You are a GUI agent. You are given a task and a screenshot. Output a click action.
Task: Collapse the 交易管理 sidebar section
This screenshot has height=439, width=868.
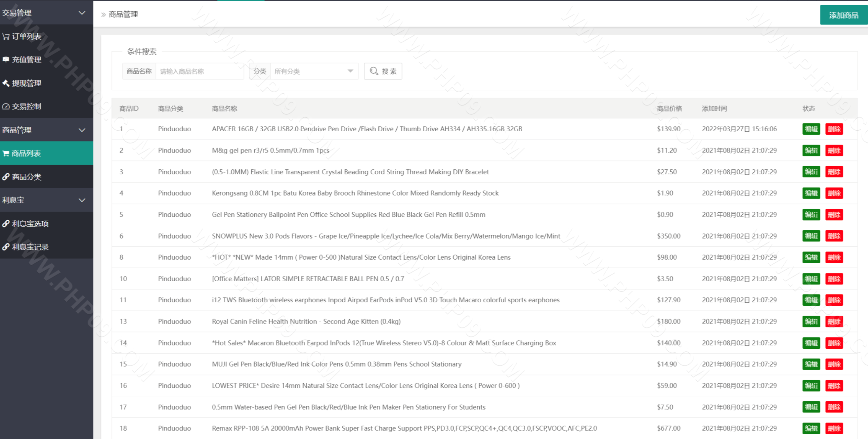[x=82, y=13]
